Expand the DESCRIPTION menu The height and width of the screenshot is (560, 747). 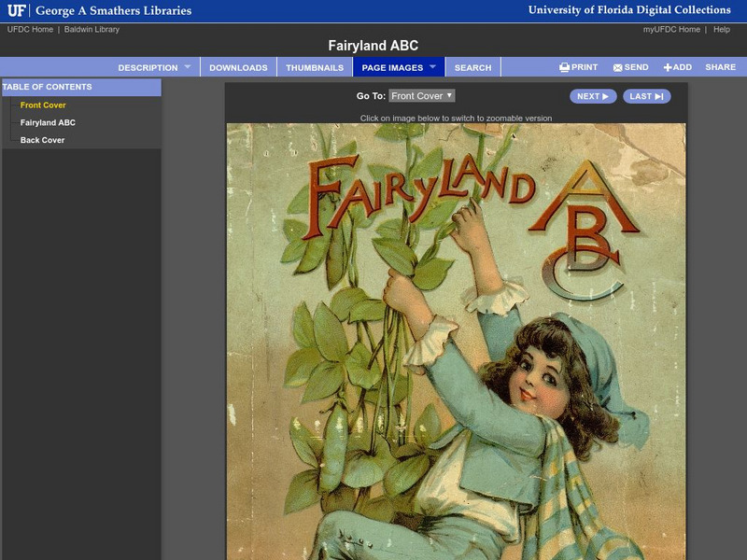(151, 67)
